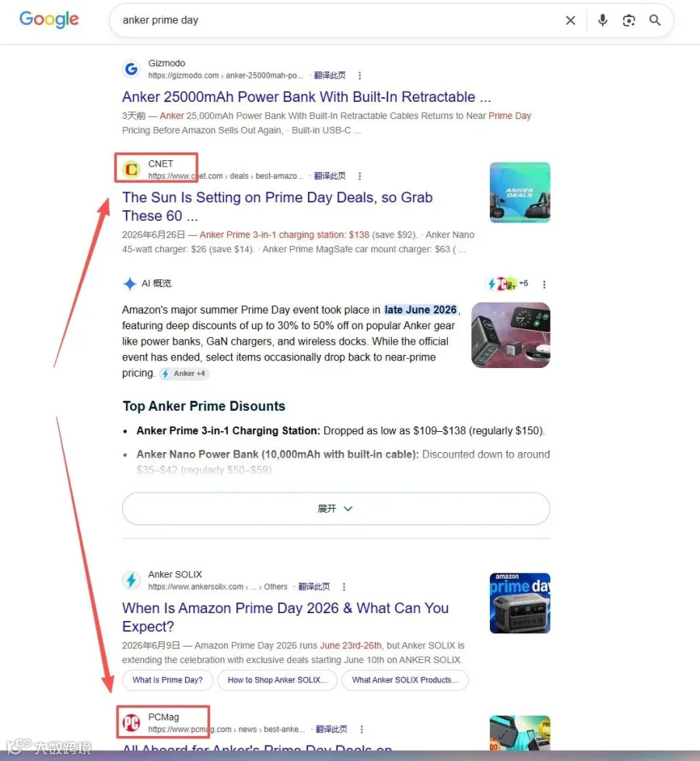The height and width of the screenshot is (761, 700).
Task: Translate the Gizmodo result page
Action: [x=329, y=75]
